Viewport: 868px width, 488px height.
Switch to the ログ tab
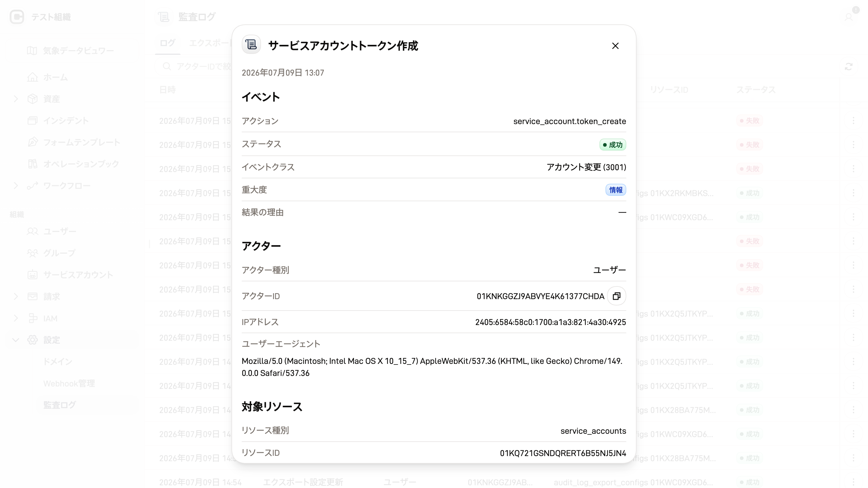tap(168, 43)
